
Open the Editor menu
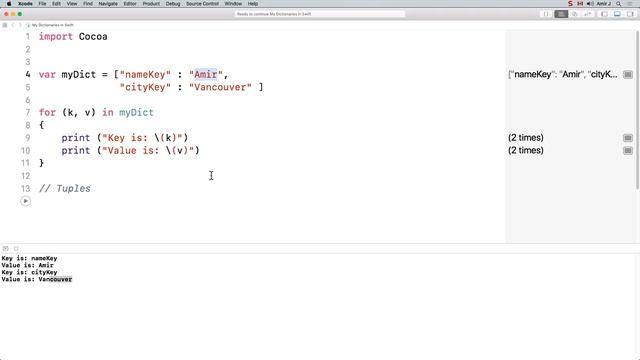[130, 4]
